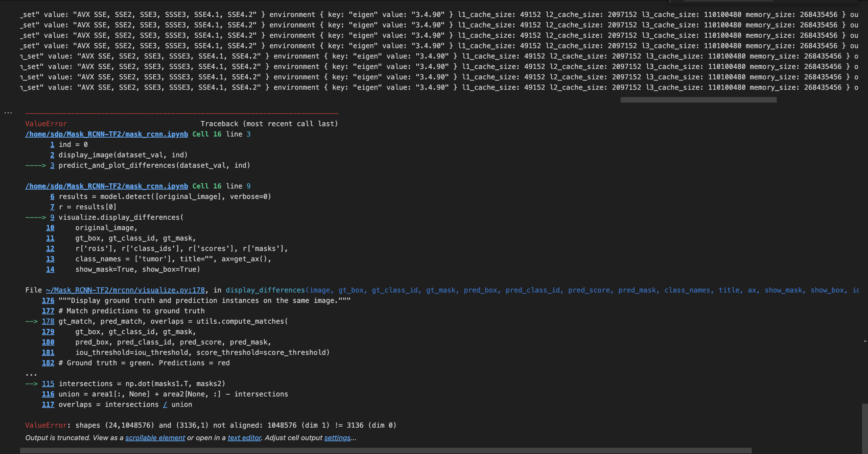This screenshot has width=868, height=454.
Task: Click line number 6 link
Action: [52, 197]
